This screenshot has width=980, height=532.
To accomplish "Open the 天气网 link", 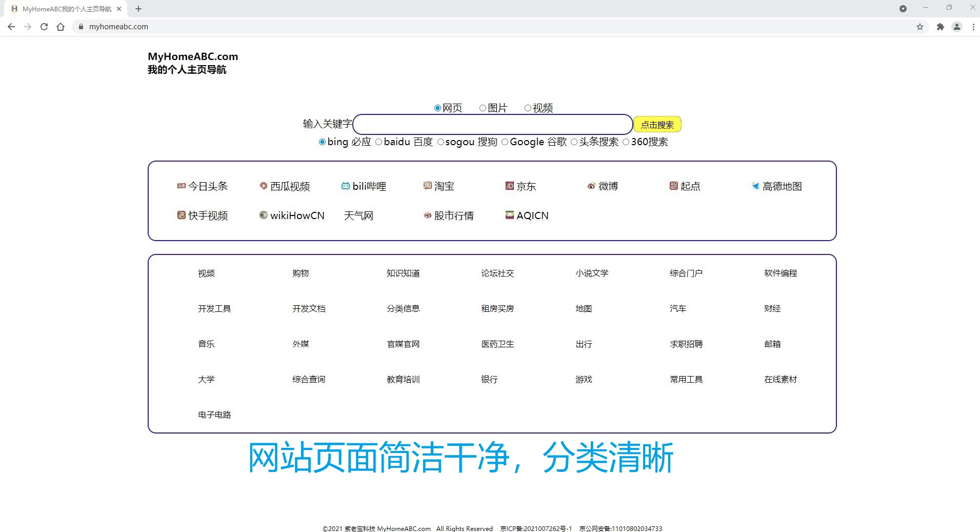I will click(x=358, y=215).
